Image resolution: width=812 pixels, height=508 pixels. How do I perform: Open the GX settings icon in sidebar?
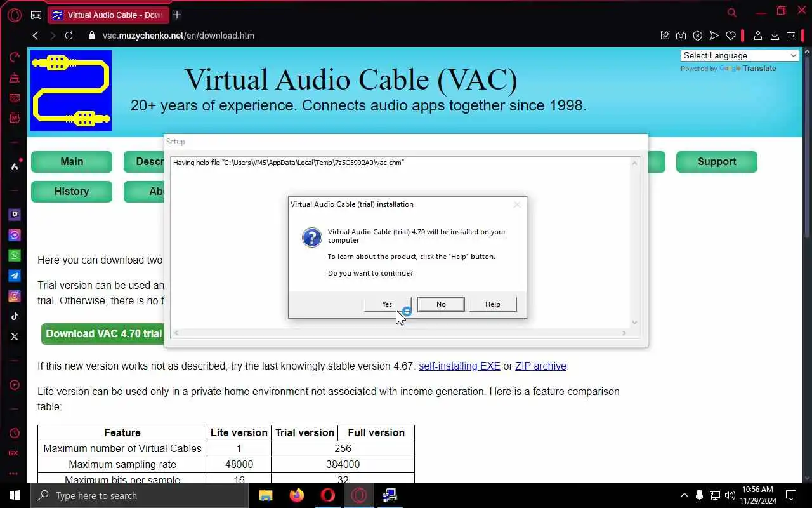(x=14, y=453)
